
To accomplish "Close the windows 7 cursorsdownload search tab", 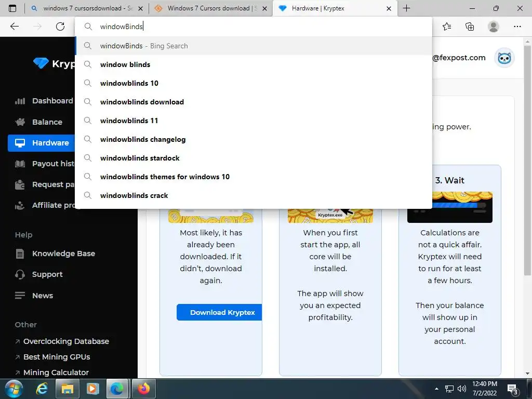I will click(140, 8).
